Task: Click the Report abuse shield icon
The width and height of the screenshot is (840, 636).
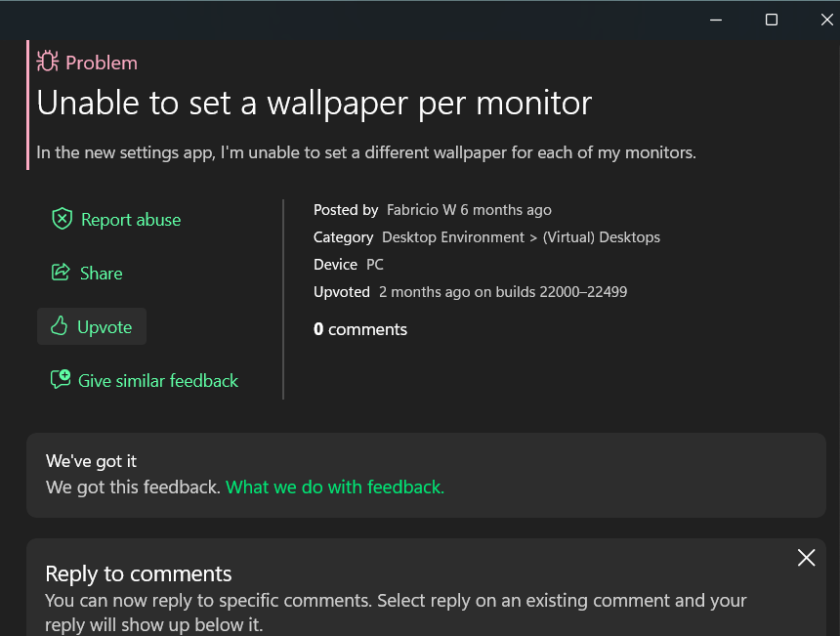Action: (63, 219)
